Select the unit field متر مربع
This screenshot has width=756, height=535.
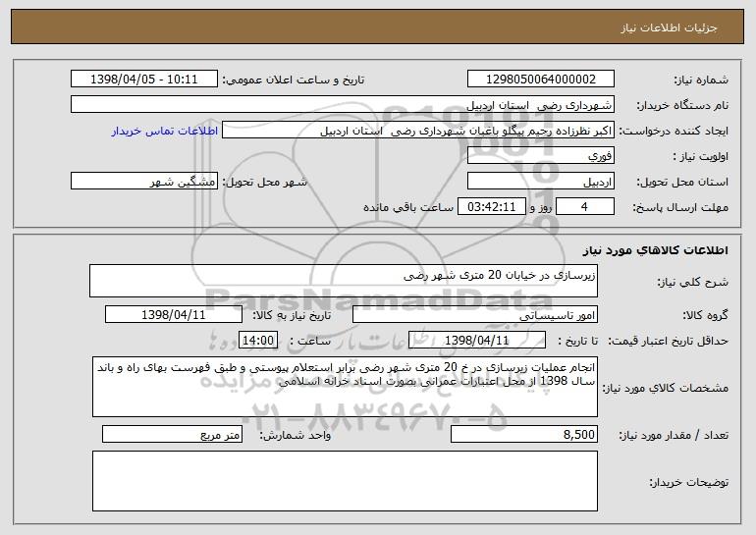point(172,434)
